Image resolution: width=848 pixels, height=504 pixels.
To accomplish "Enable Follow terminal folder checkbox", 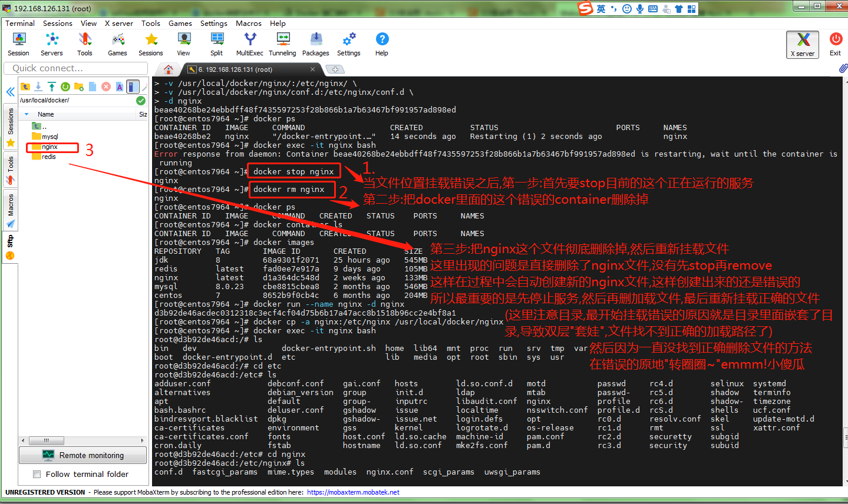I will coord(37,474).
